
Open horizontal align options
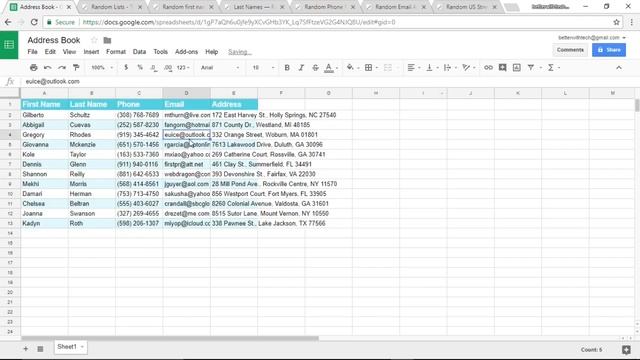[x=411, y=68]
